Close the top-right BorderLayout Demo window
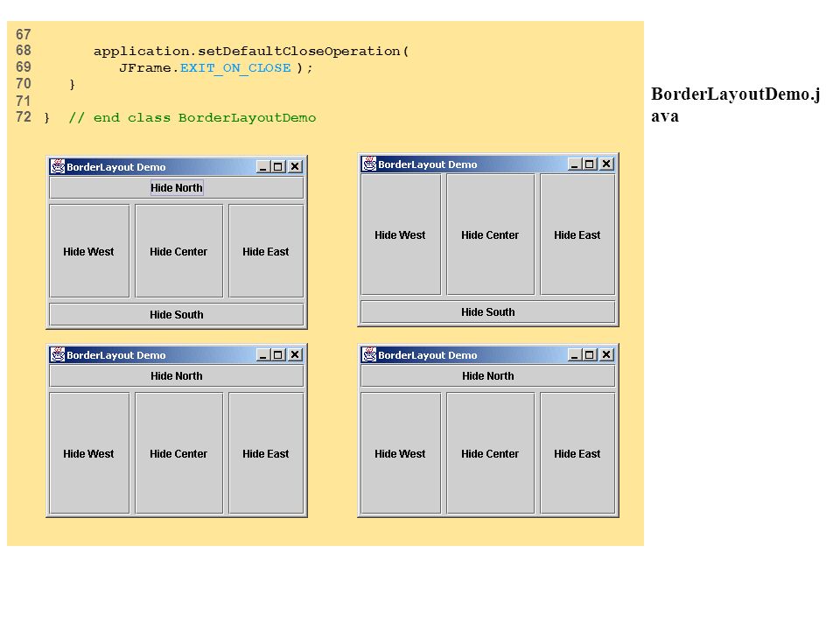 [x=606, y=164]
